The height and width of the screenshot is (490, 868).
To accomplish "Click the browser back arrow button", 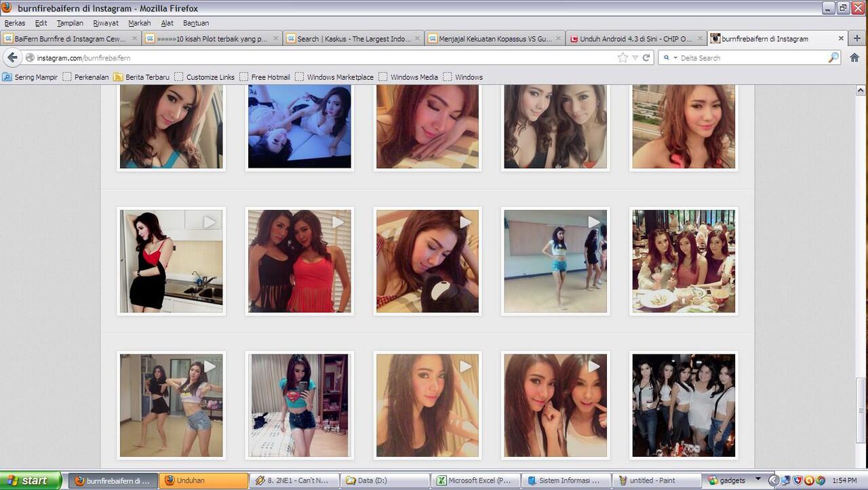I will click(x=12, y=58).
